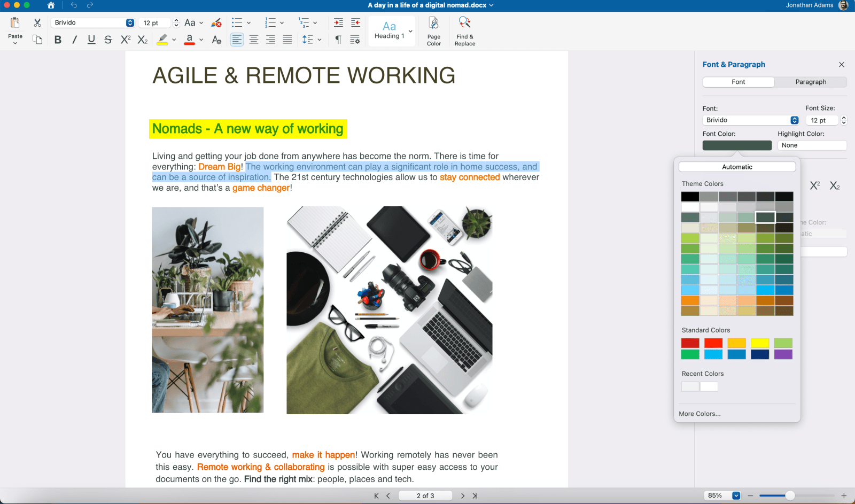Pick the yellow standard color swatch
The height and width of the screenshot is (504, 855).
759,343
